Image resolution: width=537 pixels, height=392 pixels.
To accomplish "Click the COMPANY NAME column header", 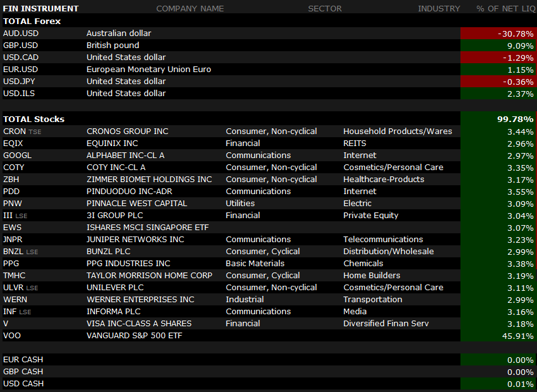I will [x=190, y=9].
